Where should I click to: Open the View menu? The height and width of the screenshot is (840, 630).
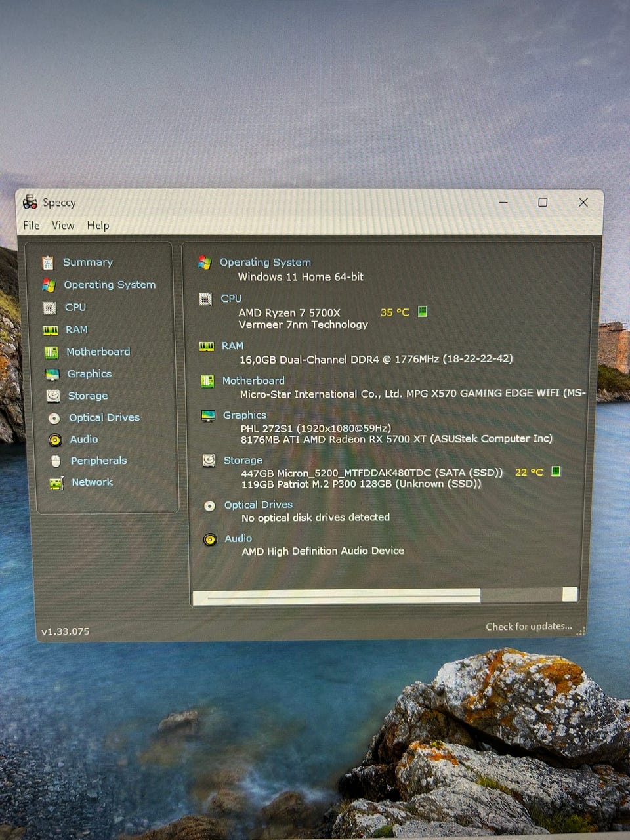click(63, 225)
